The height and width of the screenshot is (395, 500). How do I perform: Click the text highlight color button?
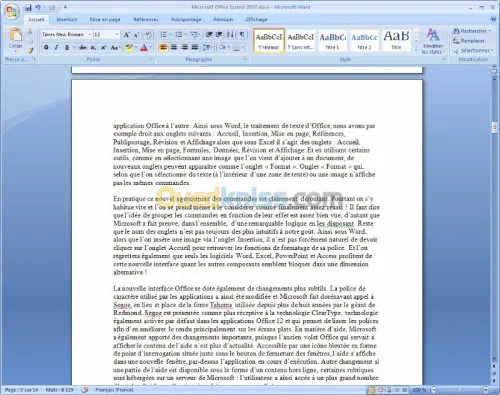(x=129, y=48)
